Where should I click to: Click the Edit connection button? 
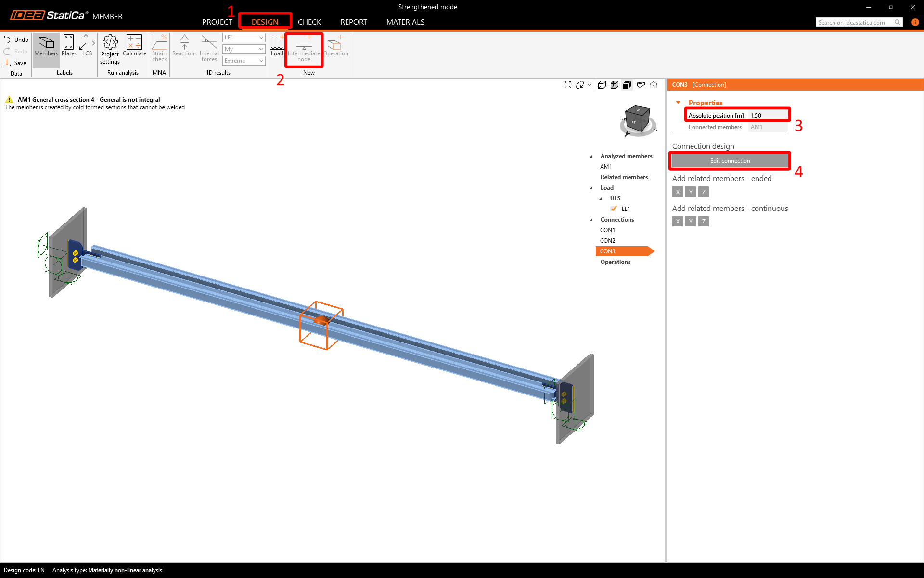[730, 161]
